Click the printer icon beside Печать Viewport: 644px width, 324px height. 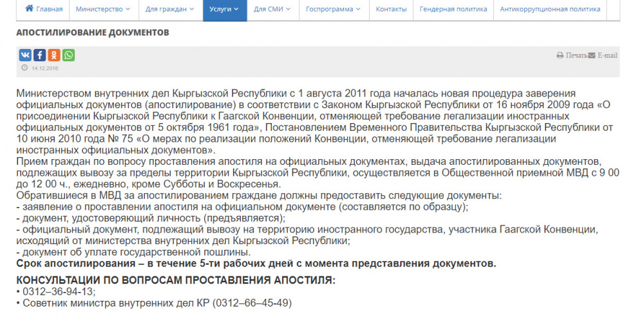(560, 55)
